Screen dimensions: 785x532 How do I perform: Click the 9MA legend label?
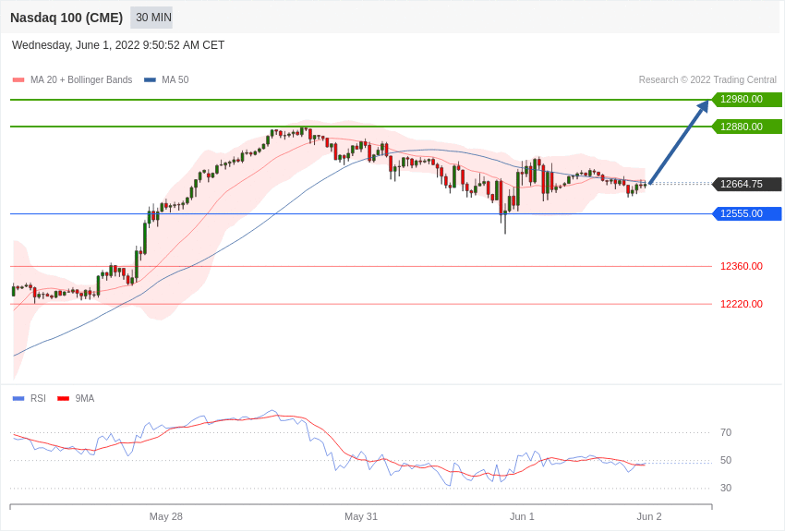pos(85,398)
